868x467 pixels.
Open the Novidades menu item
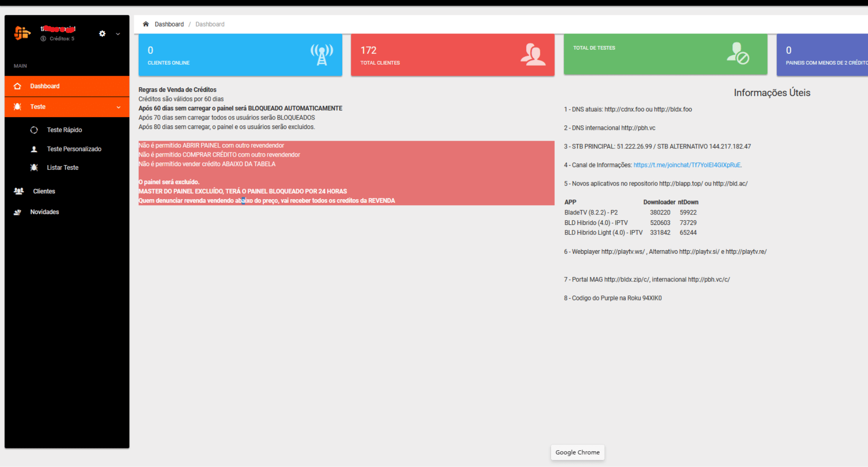[x=44, y=212]
